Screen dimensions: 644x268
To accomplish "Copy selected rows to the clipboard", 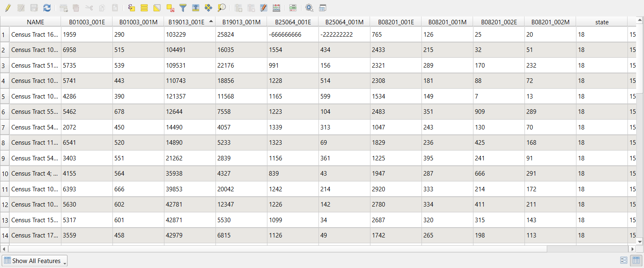I will pyautogui.click(x=102, y=8).
